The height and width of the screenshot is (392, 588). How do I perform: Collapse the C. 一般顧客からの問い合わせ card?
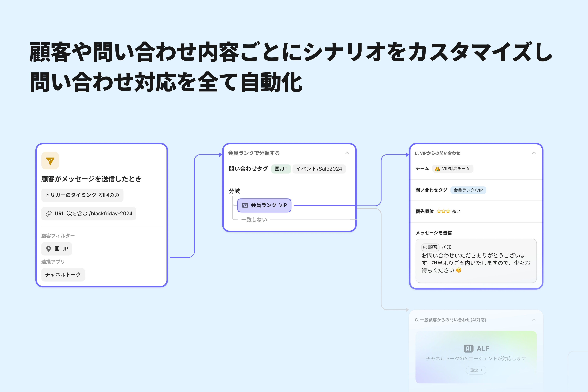click(x=534, y=320)
